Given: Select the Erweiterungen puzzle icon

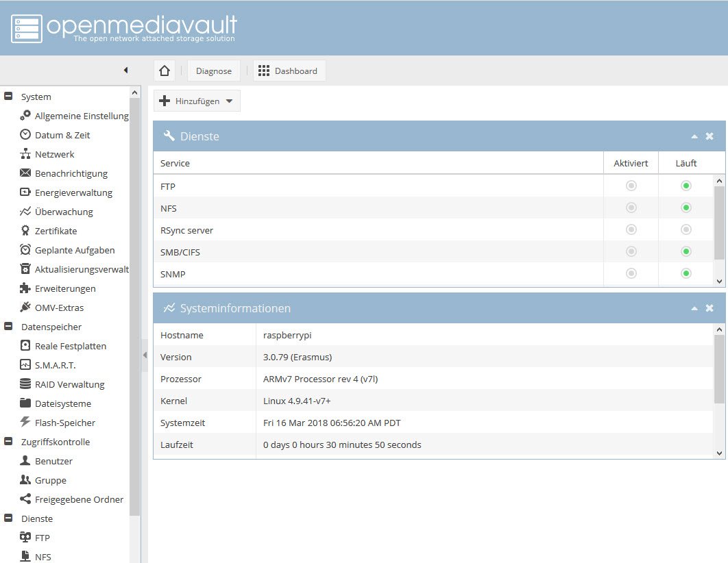Looking at the screenshot, I should [x=25, y=288].
